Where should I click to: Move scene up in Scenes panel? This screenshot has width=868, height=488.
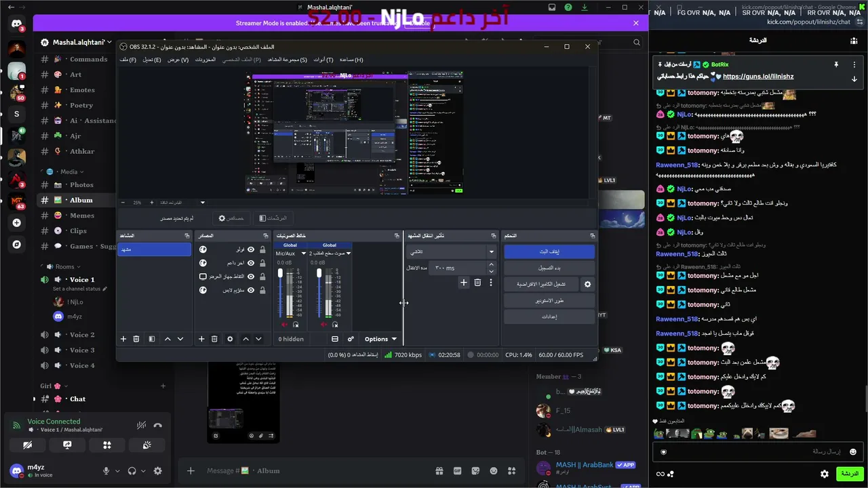167,339
